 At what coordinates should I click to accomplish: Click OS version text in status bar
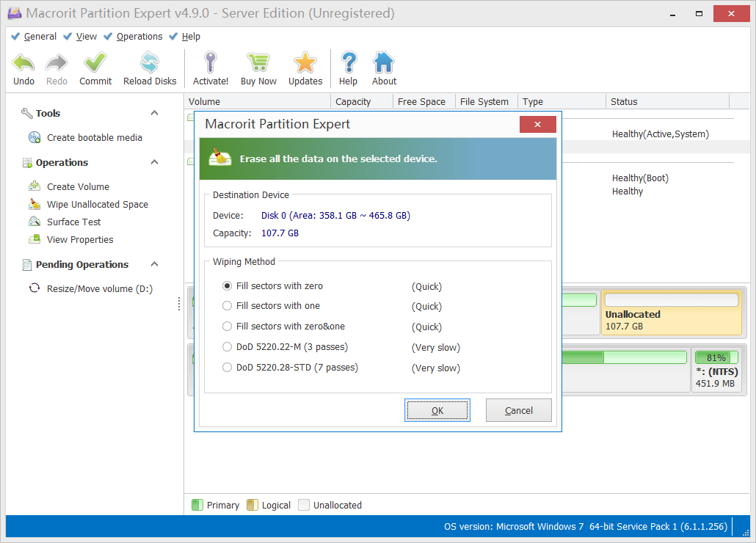coord(585,526)
